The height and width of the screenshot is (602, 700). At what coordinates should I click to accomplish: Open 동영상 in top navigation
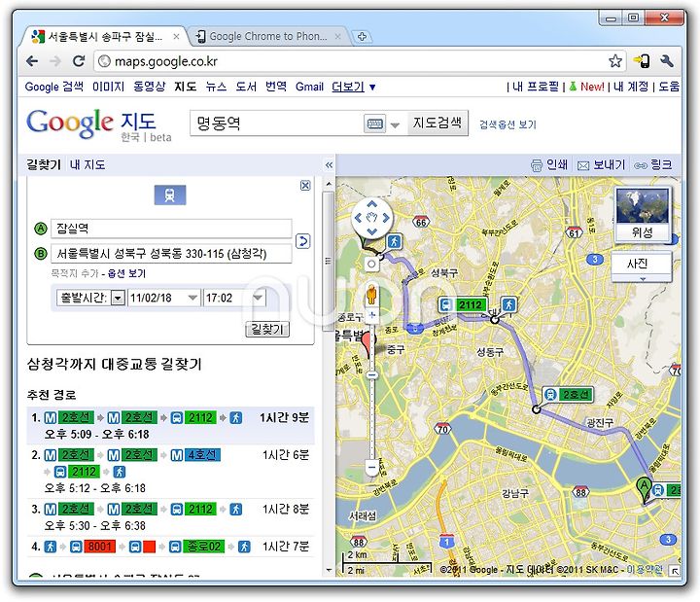coord(149,87)
